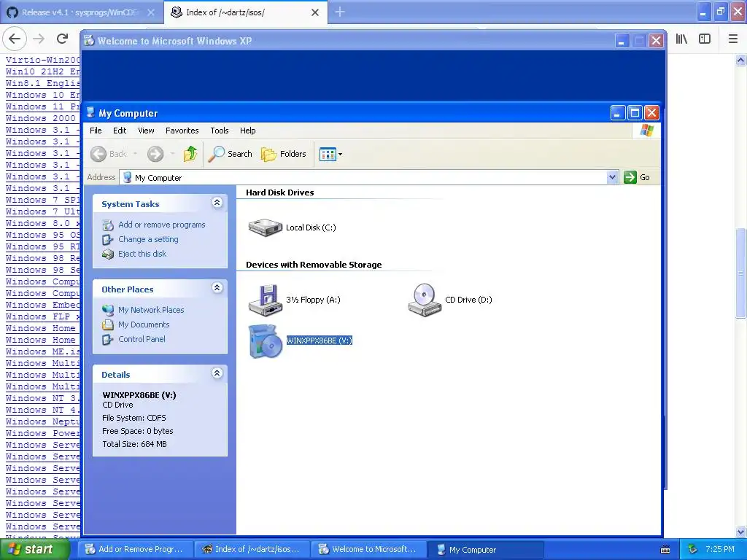This screenshot has width=747, height=560.
Task: Open the Help menu
Action: pyautogui.click(x=247, y=131)
